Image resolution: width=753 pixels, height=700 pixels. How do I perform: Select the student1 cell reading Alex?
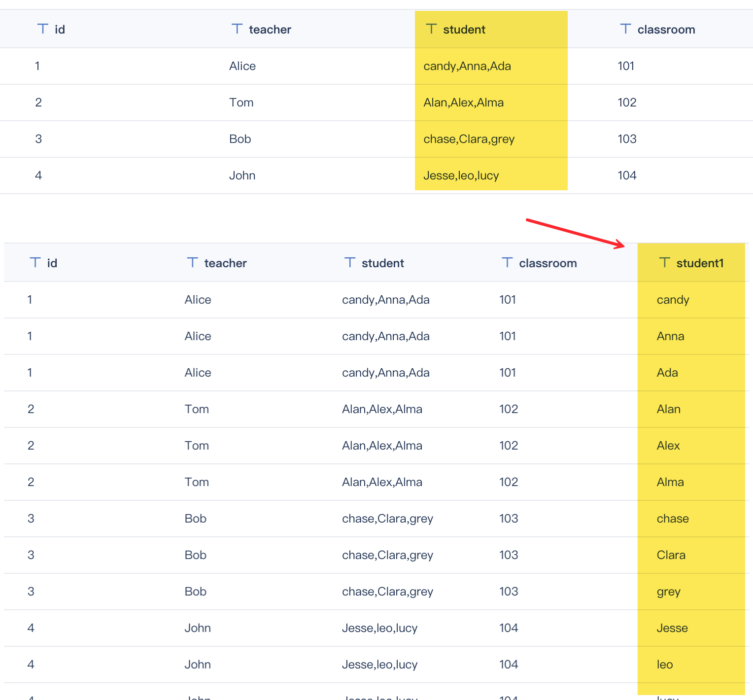668,446
